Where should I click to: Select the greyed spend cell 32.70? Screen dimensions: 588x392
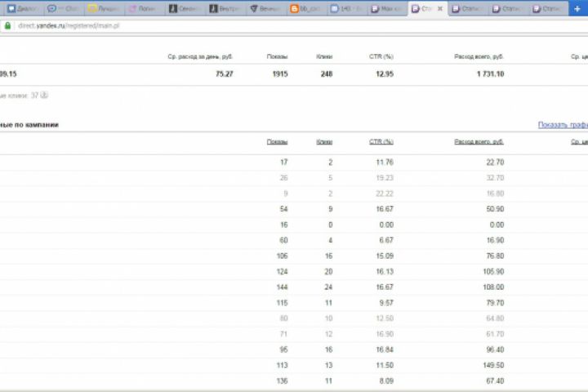[495, 178]
